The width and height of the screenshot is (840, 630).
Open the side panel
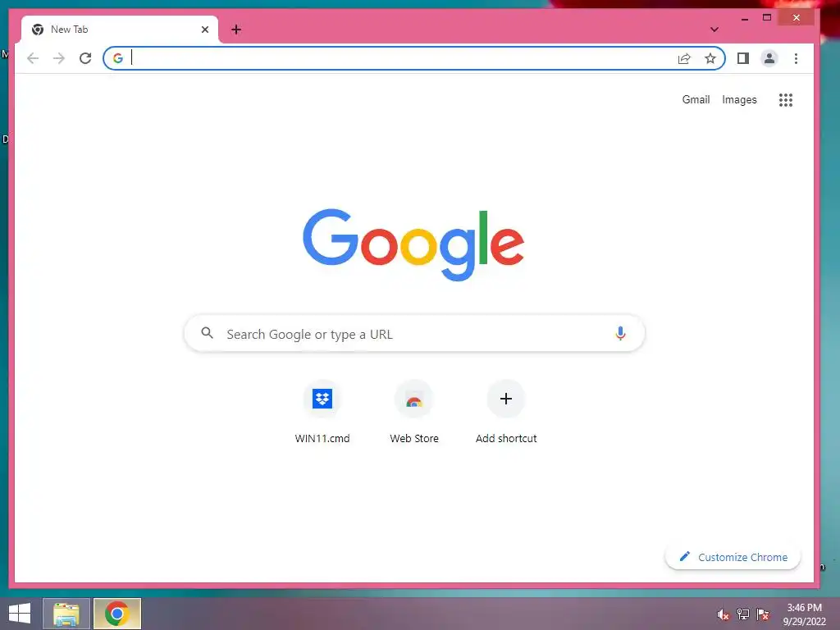coord(743,58)
